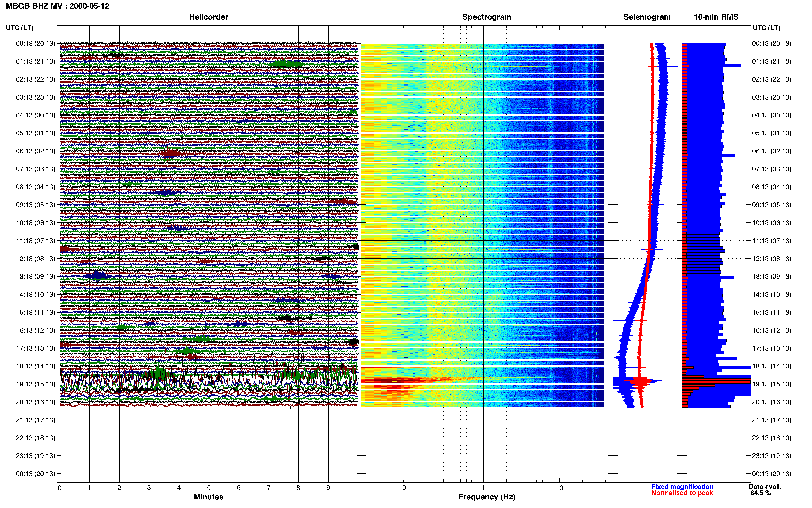Click the left time label '21:13 (17:13)'

[36, 420]
